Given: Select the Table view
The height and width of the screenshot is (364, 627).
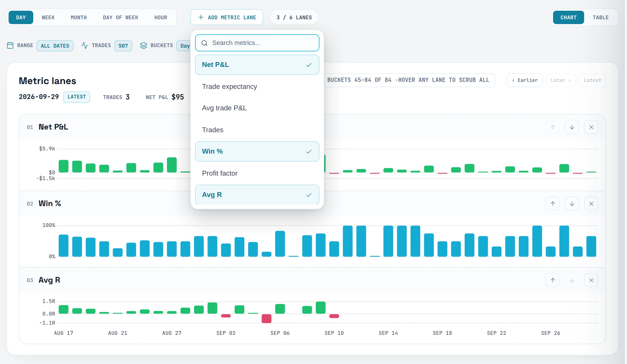Looking at the screenshot, I should tap(601, 17).
